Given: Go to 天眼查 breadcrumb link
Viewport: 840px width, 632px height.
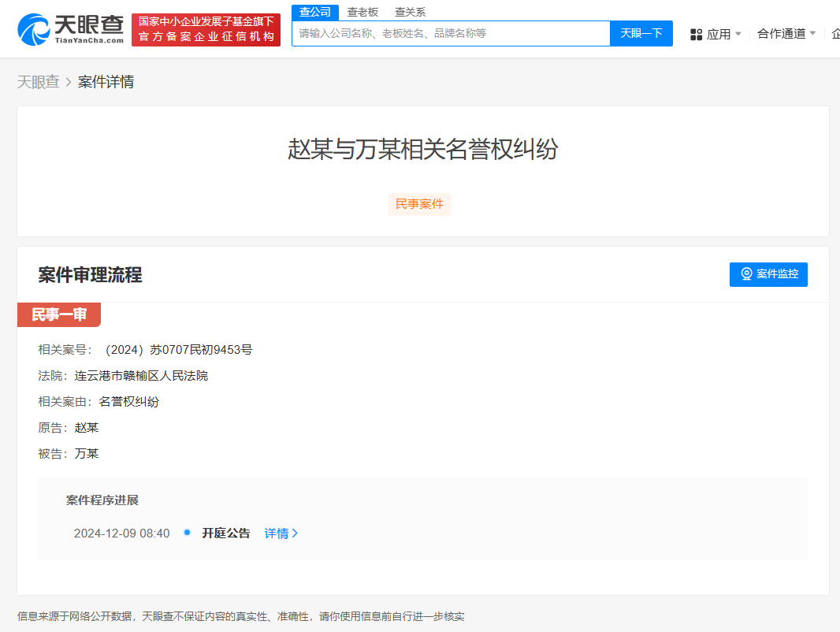Looking at the screenshot, I should pos(38,82).
